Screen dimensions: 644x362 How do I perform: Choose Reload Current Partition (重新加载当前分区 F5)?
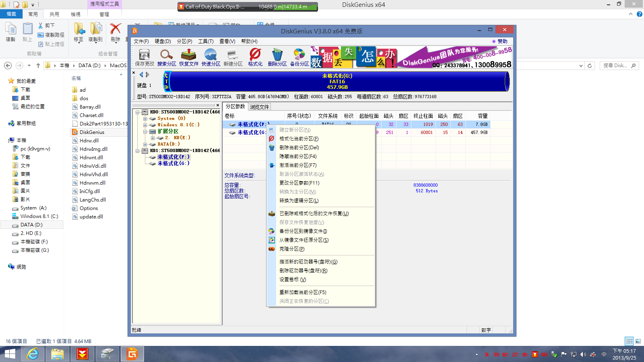pos(321,292)
